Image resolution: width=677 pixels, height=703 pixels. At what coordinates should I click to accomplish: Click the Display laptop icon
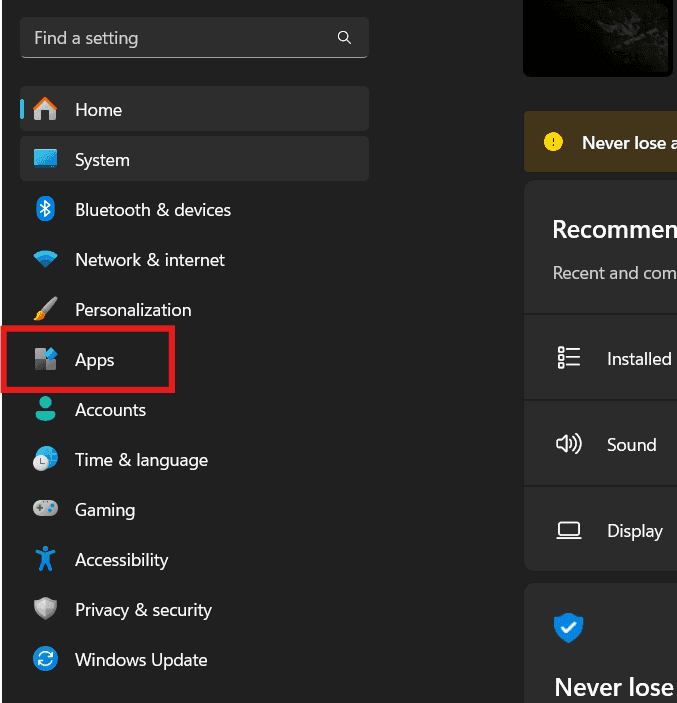pyautogui.click(x=569, y=530)
